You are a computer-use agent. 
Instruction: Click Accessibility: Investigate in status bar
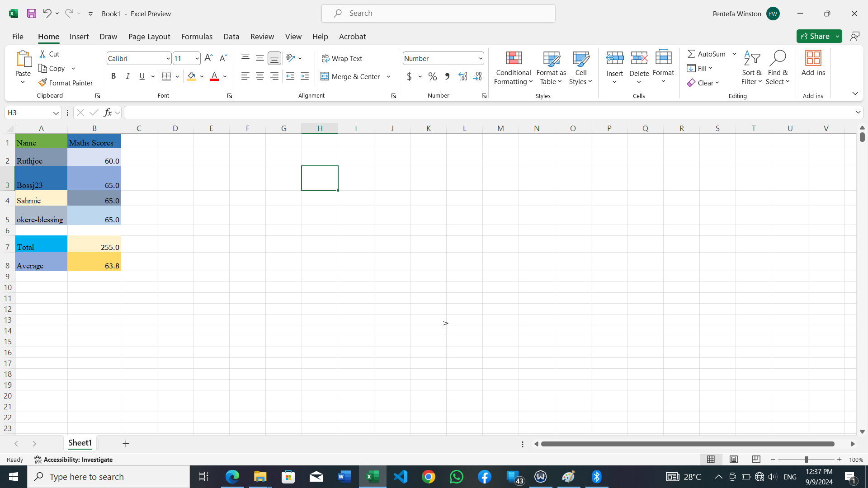pyautogui.click(x=73, y=460)
